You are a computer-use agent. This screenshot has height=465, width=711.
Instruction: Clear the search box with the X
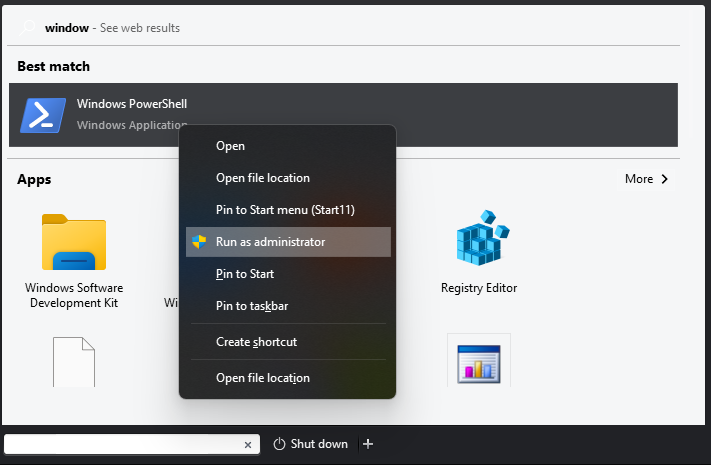[x=248, y=445]
